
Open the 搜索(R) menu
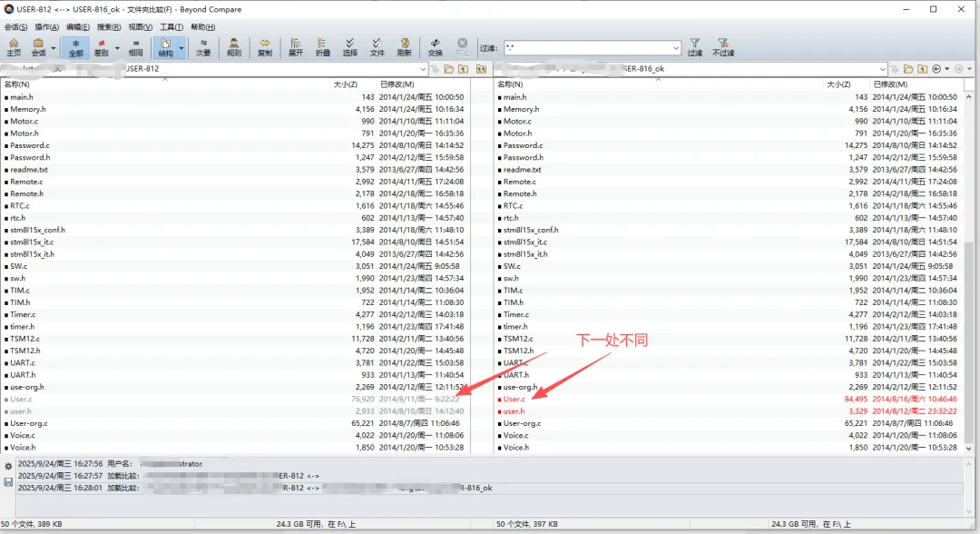click(x=109, y=27)
